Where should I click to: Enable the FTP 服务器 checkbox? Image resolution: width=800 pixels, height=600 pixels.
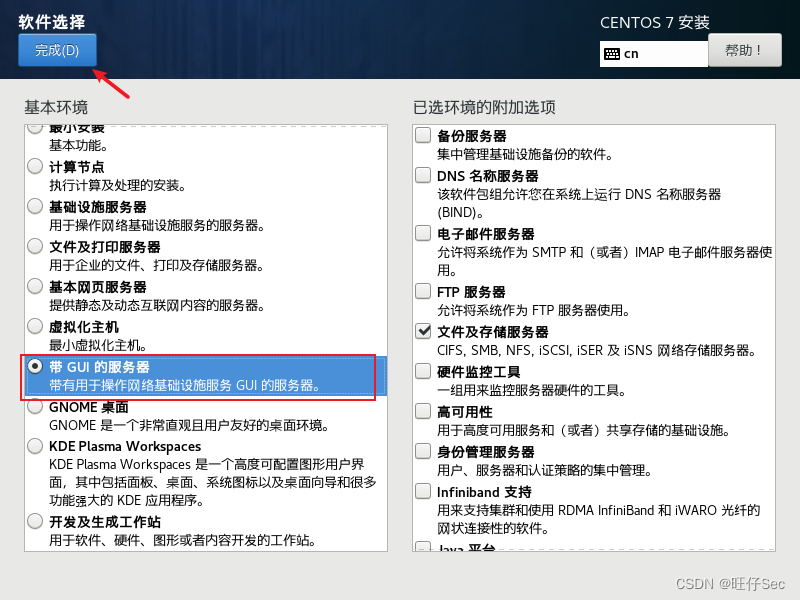(x=423, y=291)
